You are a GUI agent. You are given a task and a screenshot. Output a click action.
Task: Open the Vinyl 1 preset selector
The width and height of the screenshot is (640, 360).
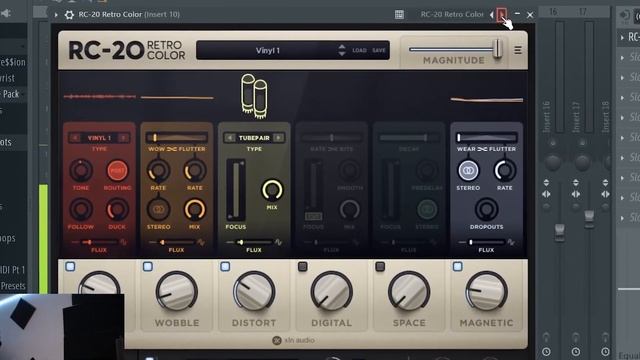(x=268, y=51)
